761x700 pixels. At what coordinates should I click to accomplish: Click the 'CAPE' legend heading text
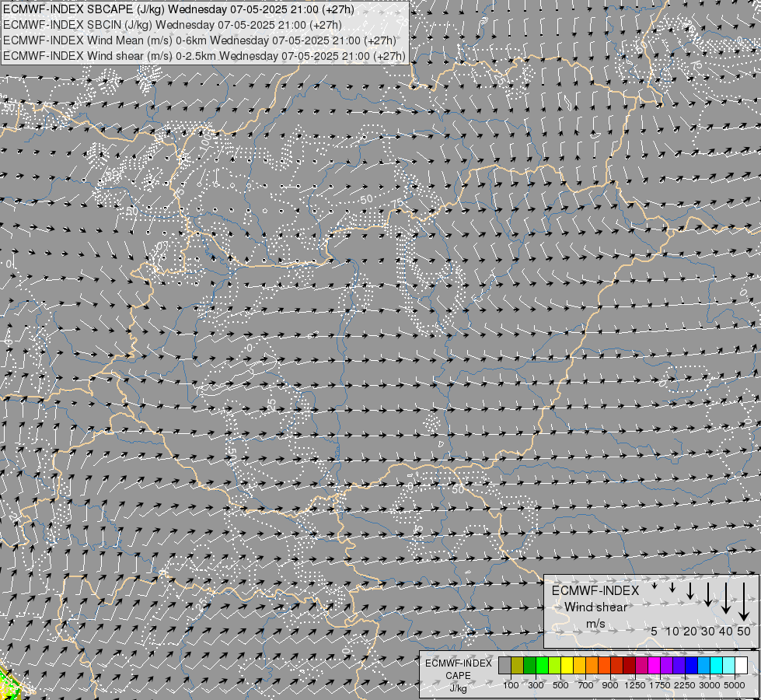[x=458, y=676]
